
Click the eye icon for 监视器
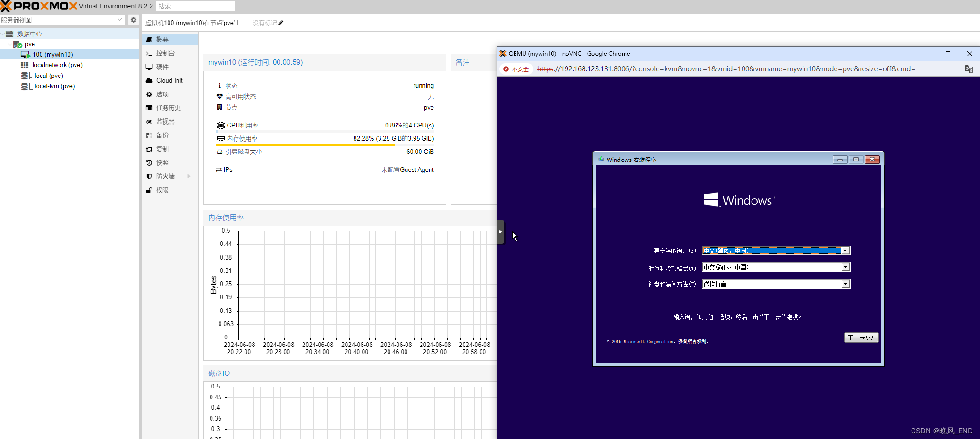pyautogui.click(x=149, y=122)
